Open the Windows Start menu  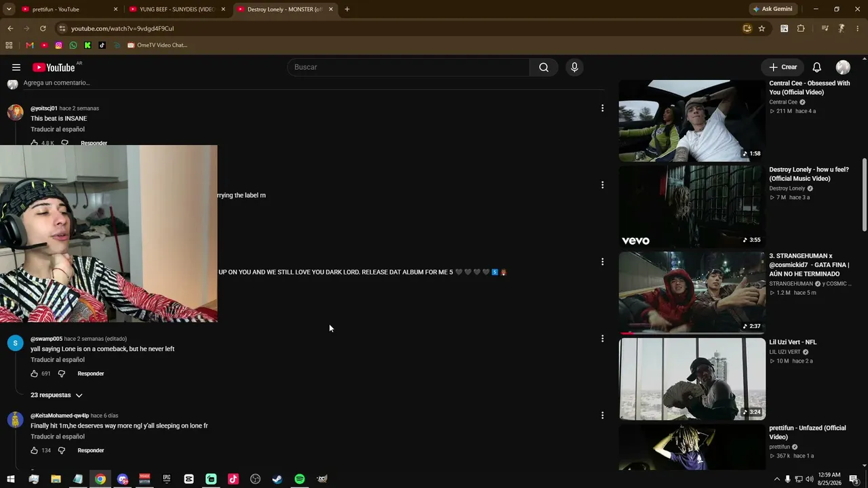tap(11, 479)
